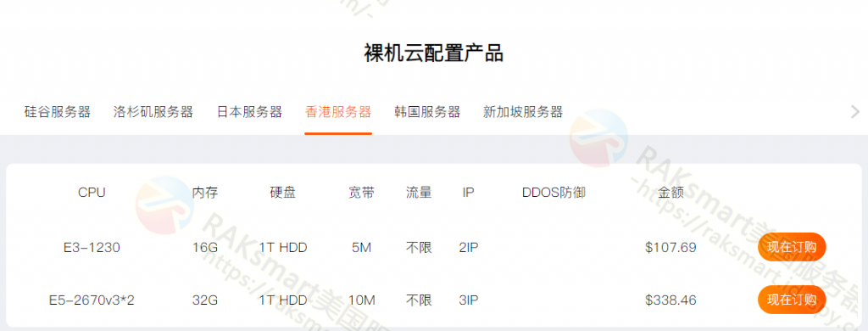Click the 裸机云配置产品 heading
The height and width of the screenshot is (331, 868).
click(x=433, y=53)
